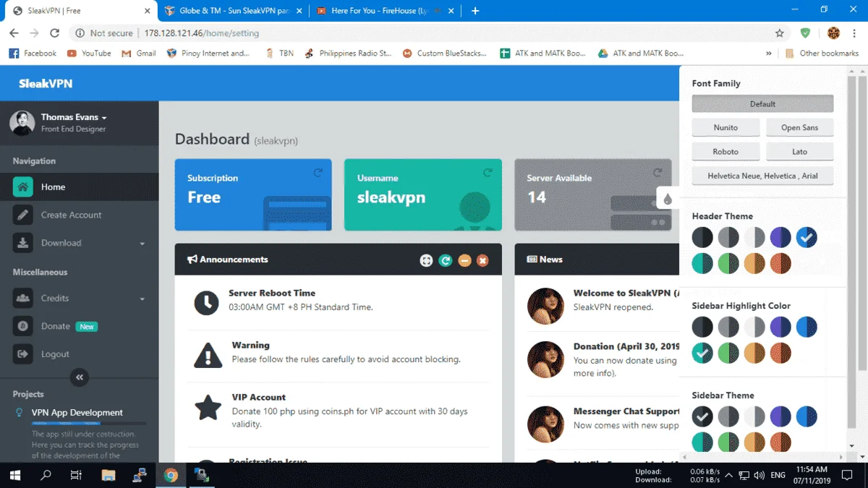Click the Chrome profile avatar icon

tap(833, 33)
